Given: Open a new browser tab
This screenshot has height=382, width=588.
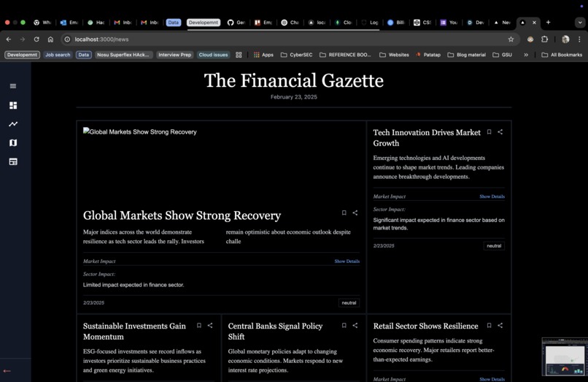Looking at the screenshot, I should click(549, 23).
